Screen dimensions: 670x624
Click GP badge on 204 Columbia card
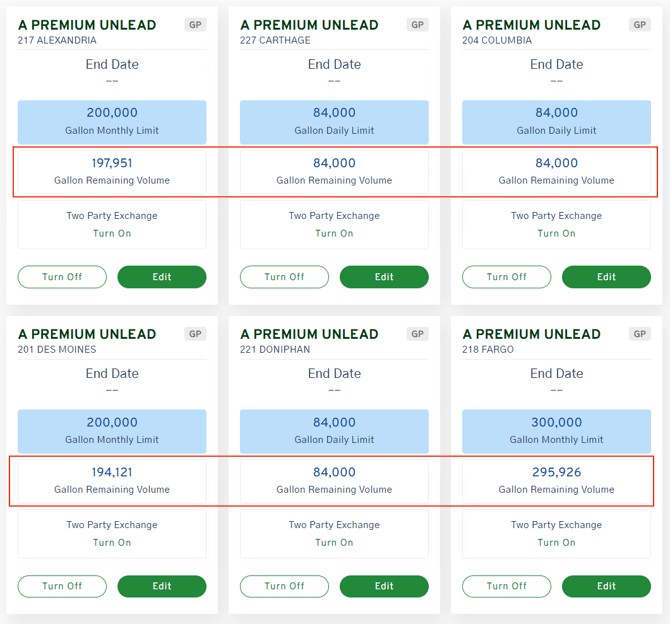pyautogui.click(x=640, y=25)
